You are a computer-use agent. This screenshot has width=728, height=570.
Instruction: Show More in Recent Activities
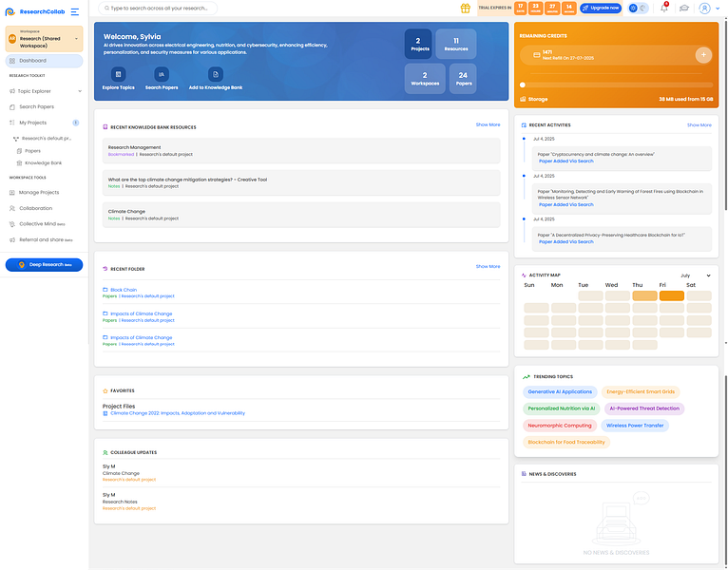click(699, 125)
